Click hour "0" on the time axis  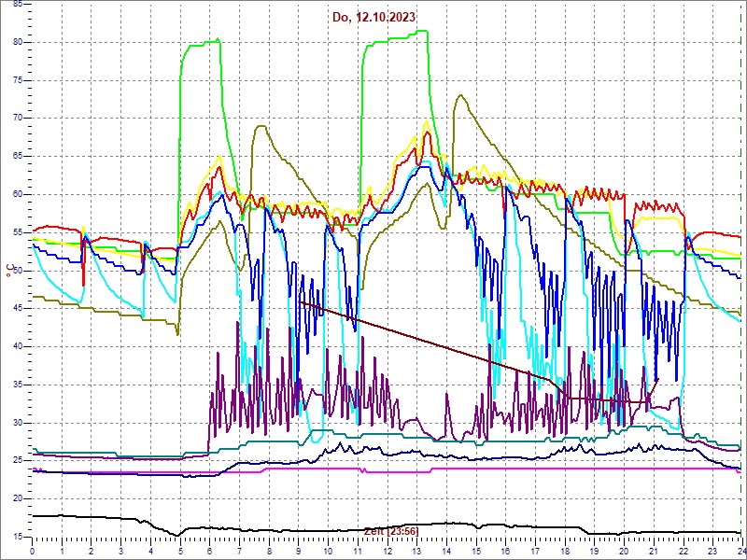pos(33,551)
